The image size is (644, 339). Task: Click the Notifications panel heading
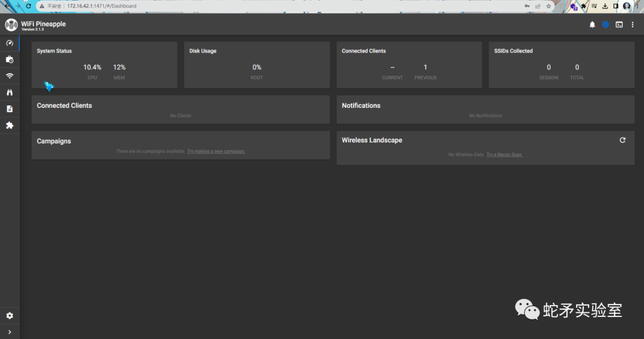361,105
